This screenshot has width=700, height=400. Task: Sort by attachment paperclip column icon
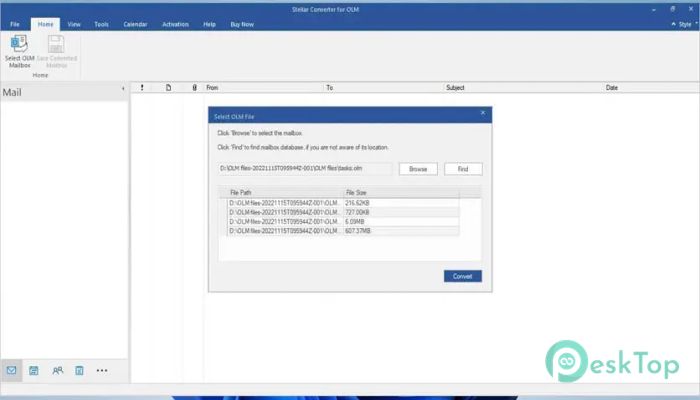194,88
